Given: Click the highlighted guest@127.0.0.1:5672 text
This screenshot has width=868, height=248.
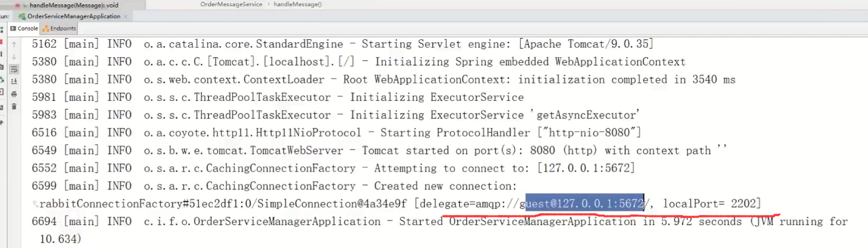Looking at the screenshot, I should coord(584,203).
